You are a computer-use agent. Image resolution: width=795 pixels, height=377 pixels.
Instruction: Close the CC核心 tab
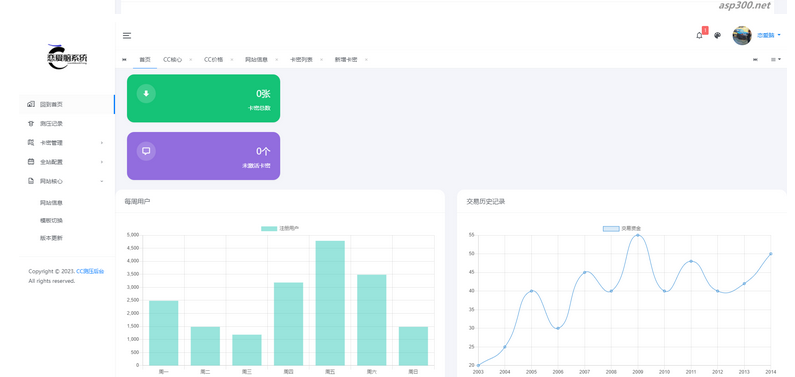tap(191, 60)
